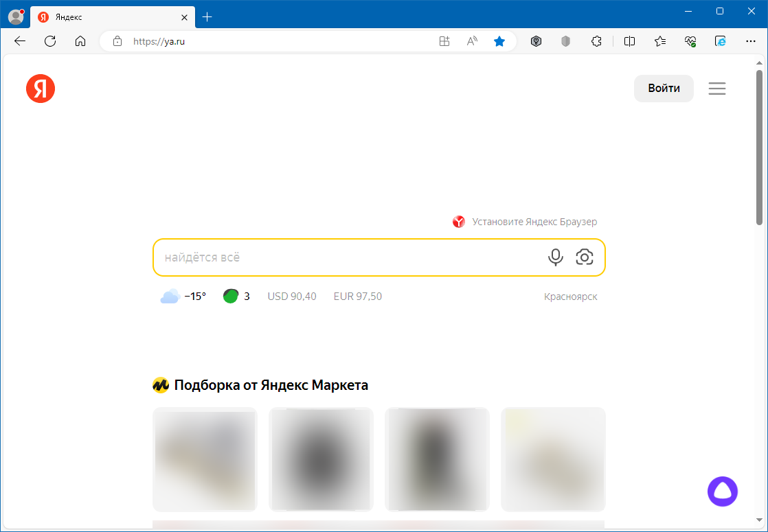This screenshot has width=768, height=532.
Task: Open the first Market product card
Action: 205,459
